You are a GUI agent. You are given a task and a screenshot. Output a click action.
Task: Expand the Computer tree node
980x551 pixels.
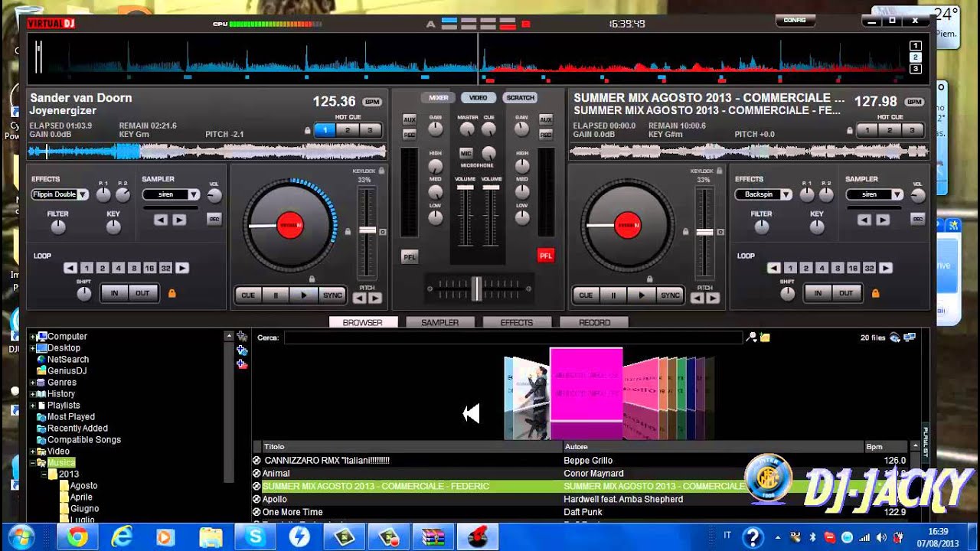(33, 337)
